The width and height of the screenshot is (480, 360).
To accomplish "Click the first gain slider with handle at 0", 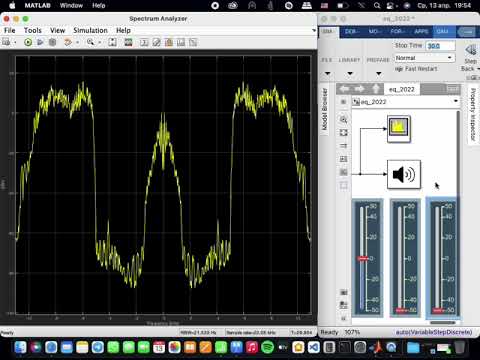I will [368, 257].
